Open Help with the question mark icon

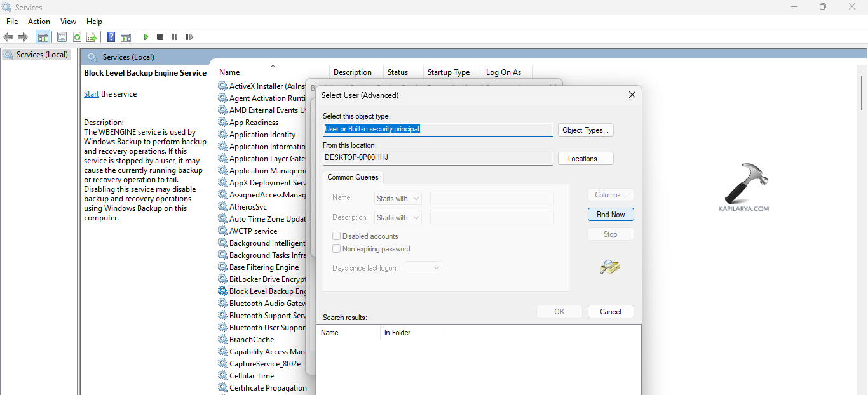pyautogui.click(x=111, y=37)
